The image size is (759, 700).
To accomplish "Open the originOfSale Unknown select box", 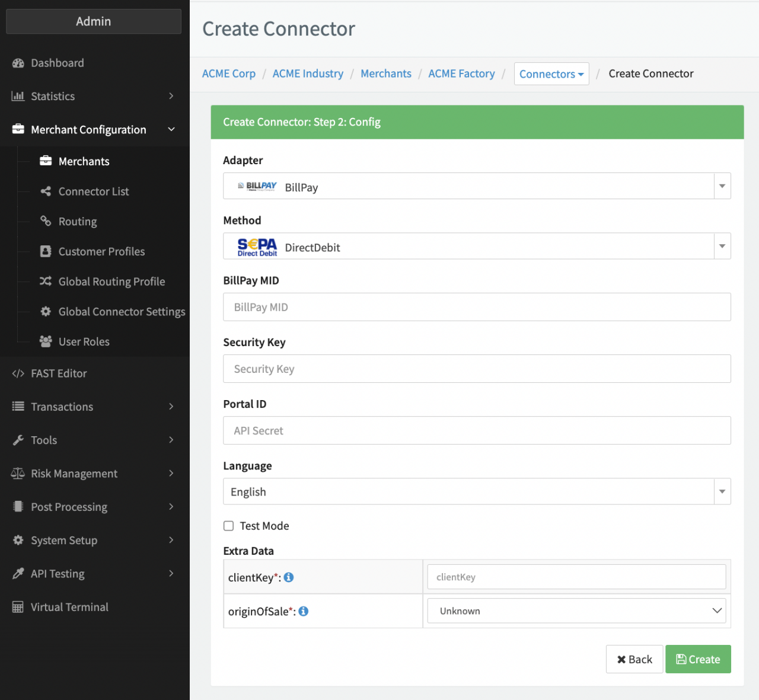I will click(576, 611).
